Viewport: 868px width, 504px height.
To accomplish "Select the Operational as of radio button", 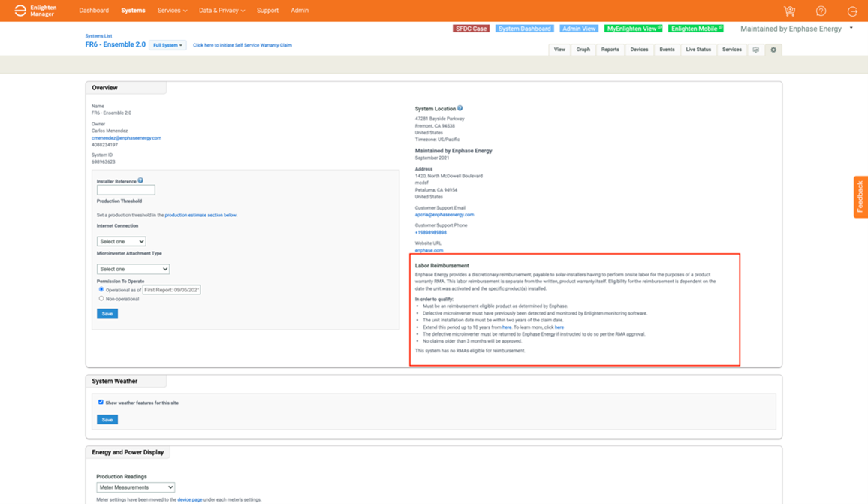I will tap(101, 289).
